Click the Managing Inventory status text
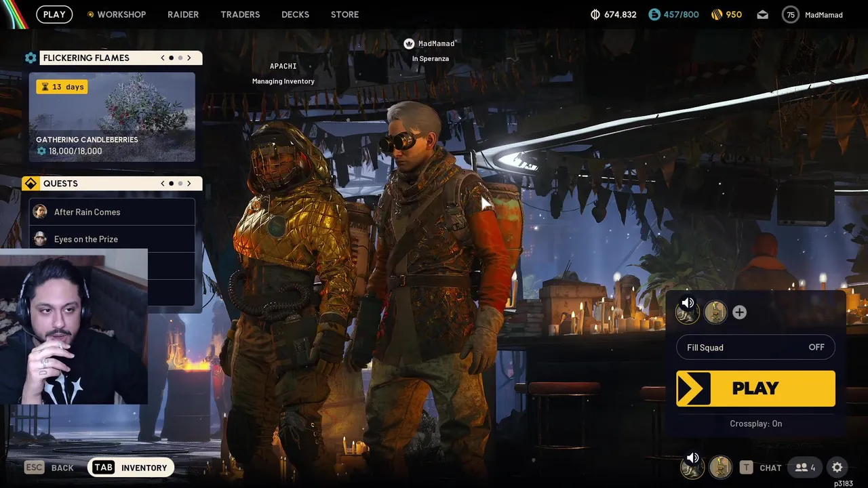 (283, 81)
